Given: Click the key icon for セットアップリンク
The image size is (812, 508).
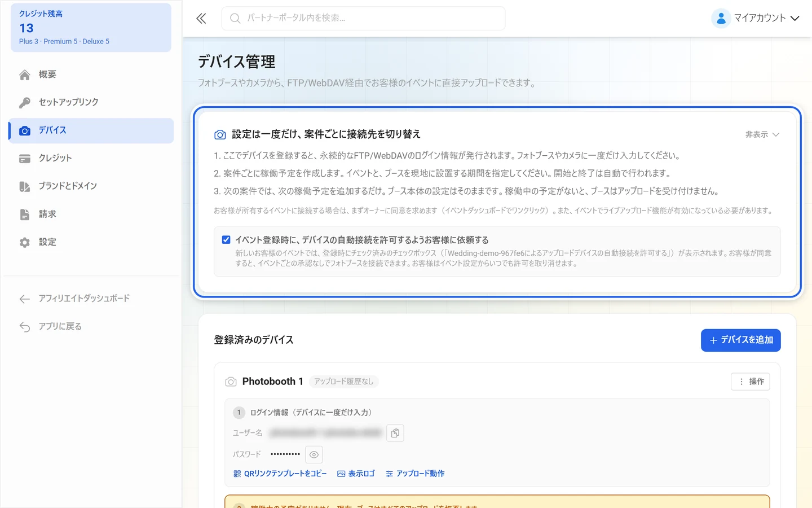Looking at the screenshot, I should pyautogui.click(x=25, y=102).
